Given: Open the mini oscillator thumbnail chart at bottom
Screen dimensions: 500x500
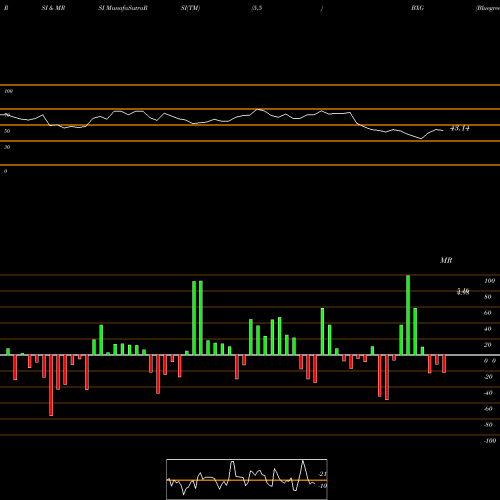Looking at the screenshot, I should click(247, 479).
